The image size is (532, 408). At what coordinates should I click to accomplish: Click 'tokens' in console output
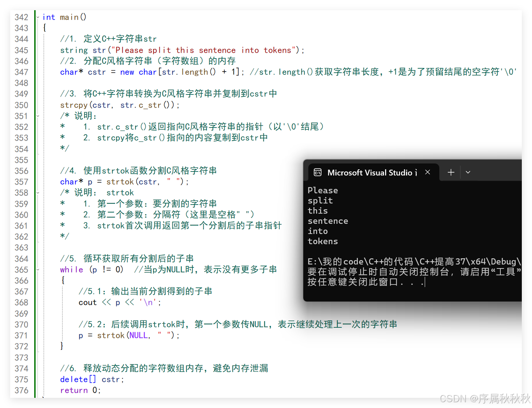pos(323,241)
